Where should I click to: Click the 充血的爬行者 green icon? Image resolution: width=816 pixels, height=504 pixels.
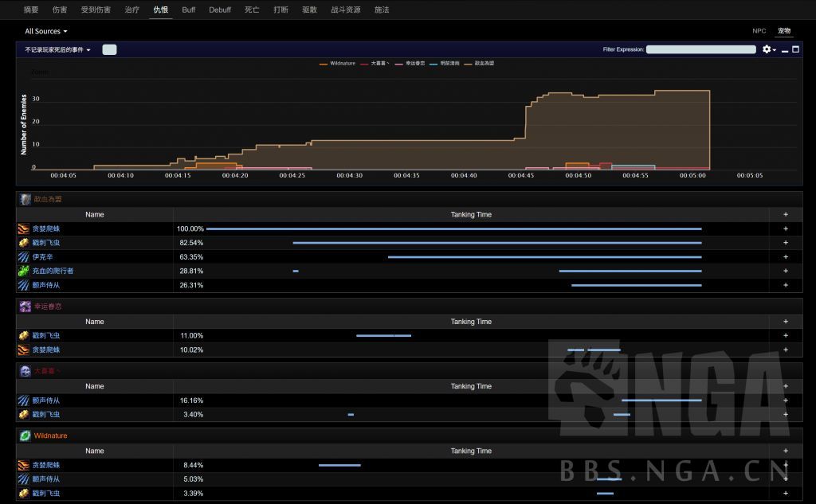click(x=24, y=271)
